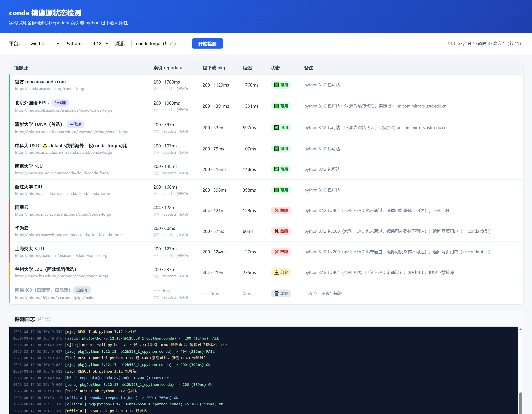Click the 可用 status badge for 中科大 USTC

[281, 149]
